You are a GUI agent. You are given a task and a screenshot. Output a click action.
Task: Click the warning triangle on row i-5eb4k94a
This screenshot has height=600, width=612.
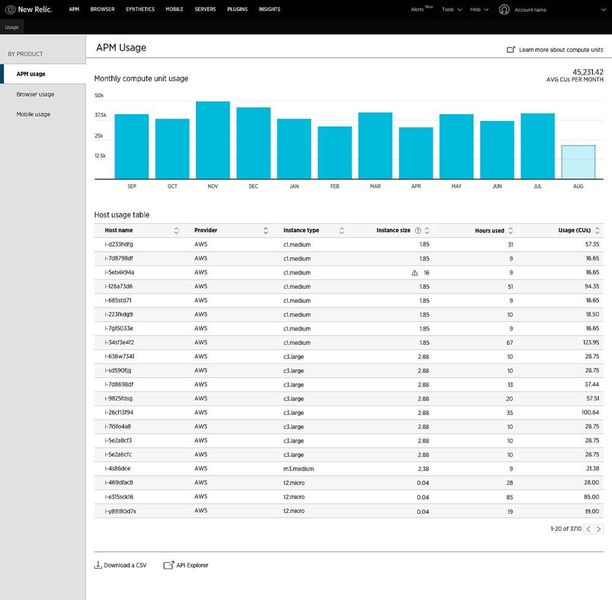click(415, 273)
